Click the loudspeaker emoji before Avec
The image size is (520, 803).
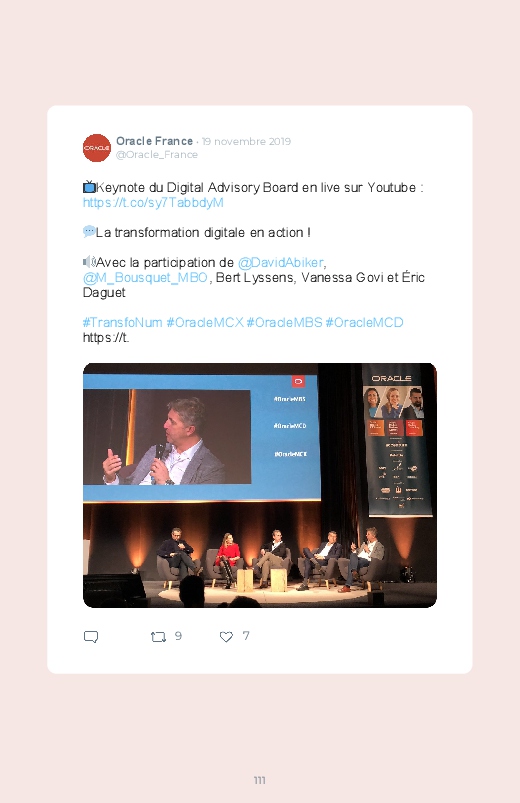point(89,262)
